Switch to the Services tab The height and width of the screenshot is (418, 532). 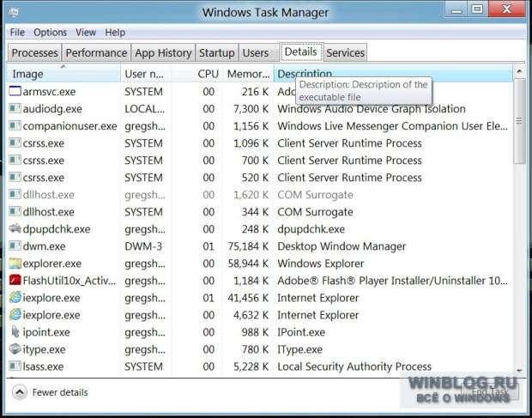click(x=345, y=52)
